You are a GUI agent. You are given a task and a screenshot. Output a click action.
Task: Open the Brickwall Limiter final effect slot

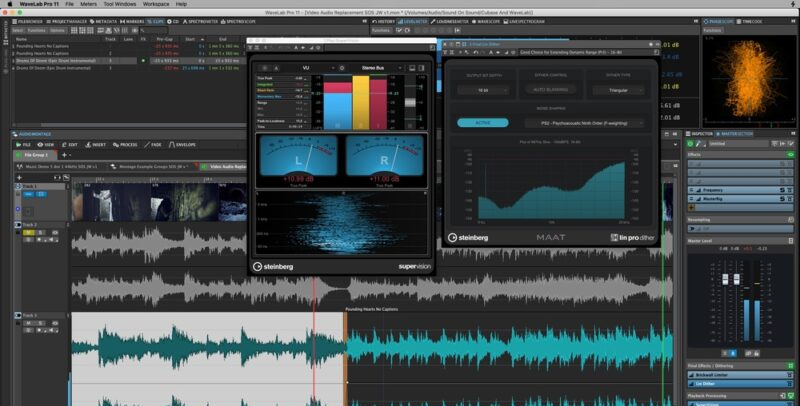coord(740,375)
